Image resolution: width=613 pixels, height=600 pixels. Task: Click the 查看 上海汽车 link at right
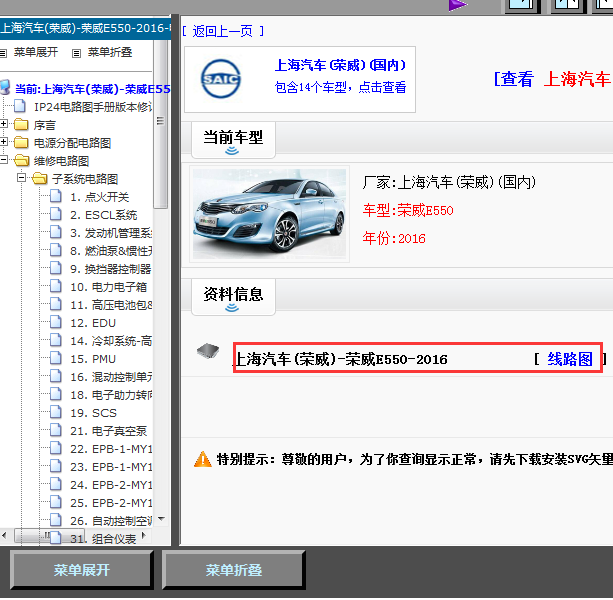click(552, 79)
